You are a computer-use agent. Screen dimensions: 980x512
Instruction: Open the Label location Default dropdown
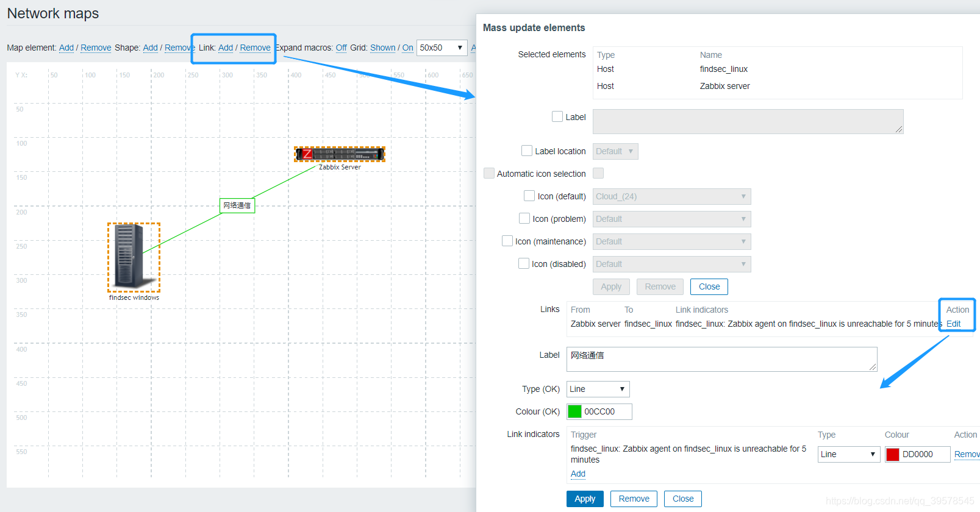(x=615, y=151)
